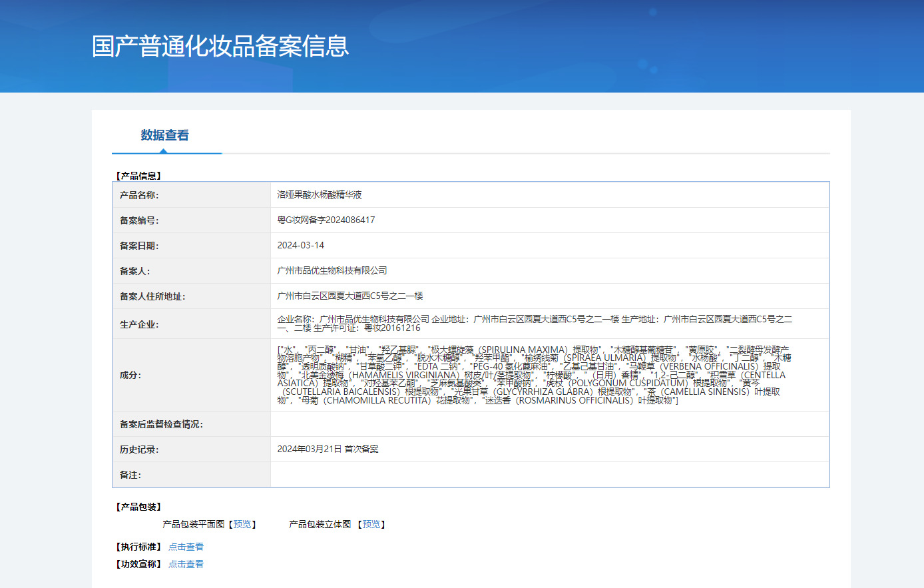Open the 数据查看 tab

tap(164, 135)
